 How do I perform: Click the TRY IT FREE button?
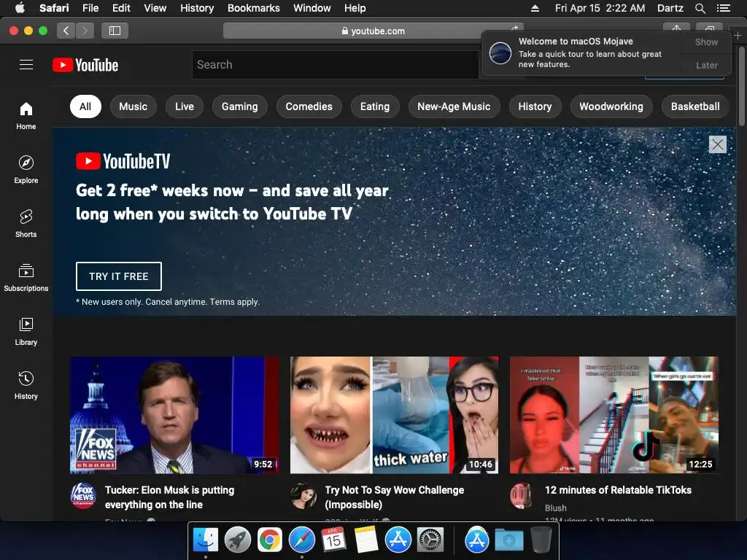pos(119,276)
